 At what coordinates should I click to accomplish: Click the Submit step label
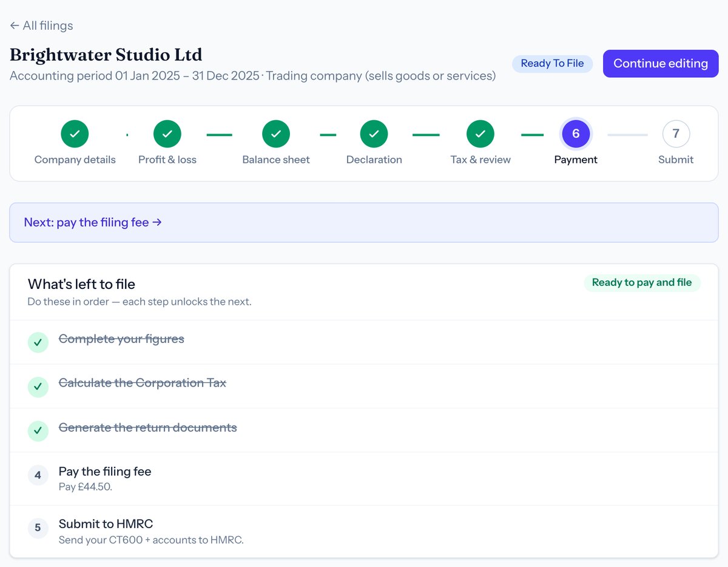tap(676, 160)
